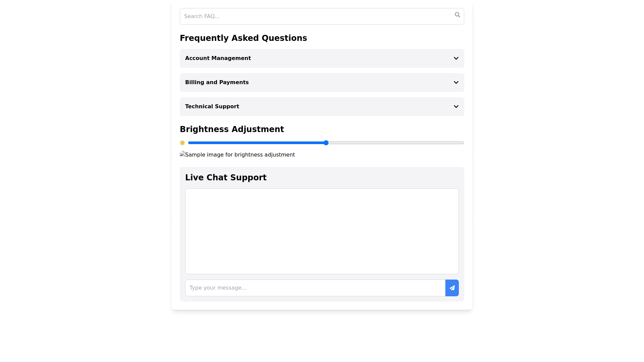This screenshot has width=644, height=362.
Task: Click the Type your message field
Action: (315, 288)
